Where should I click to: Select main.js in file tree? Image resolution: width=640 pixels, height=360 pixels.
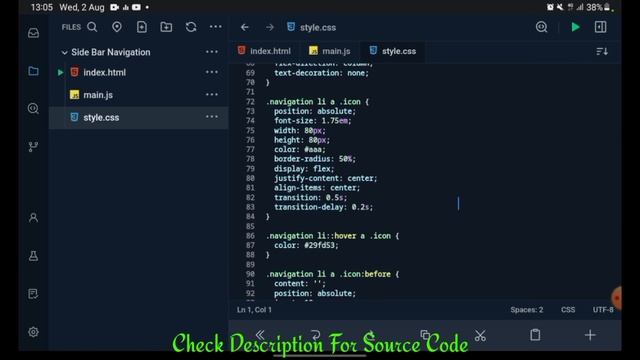click(98, 95)
